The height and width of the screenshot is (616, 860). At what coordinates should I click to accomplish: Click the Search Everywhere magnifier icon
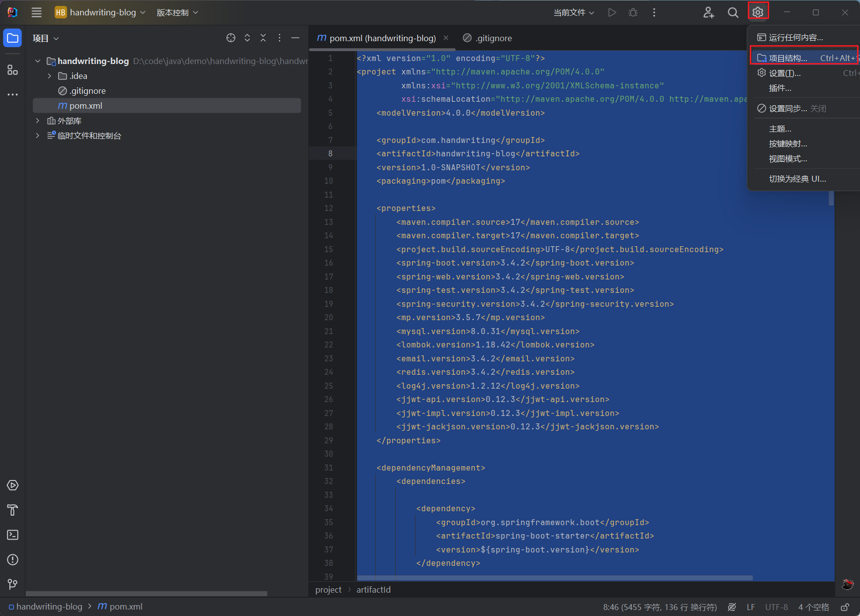click(x=733, y=12)
